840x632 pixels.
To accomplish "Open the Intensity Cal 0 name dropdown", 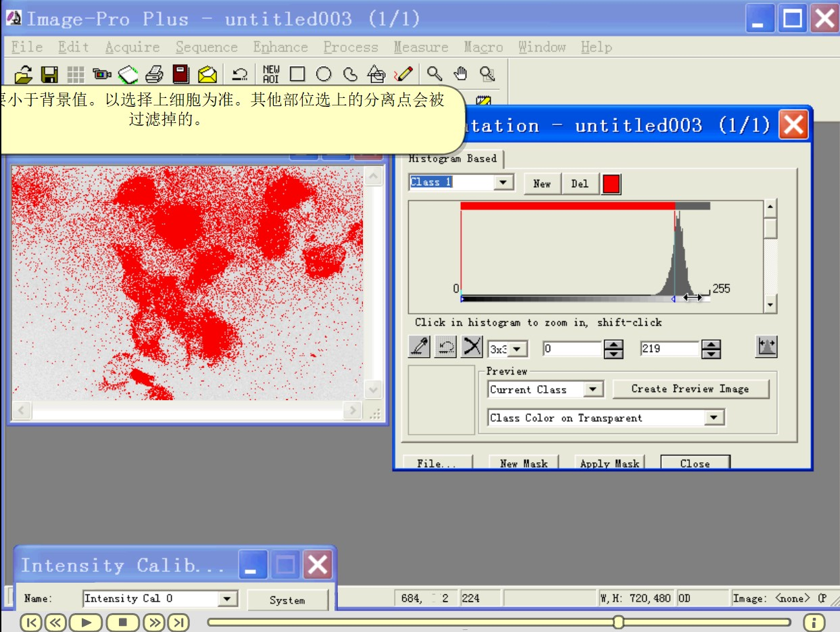I will [228, 598].
